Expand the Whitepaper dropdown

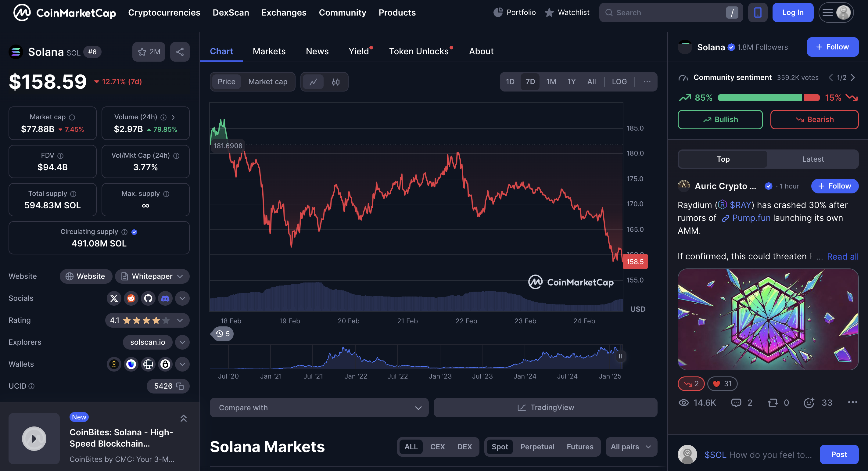152,277
